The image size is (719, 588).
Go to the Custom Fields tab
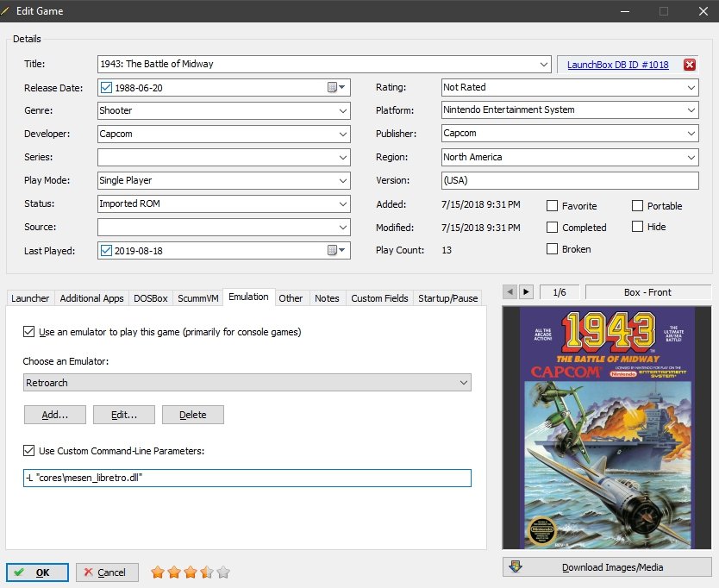(379, 298)
